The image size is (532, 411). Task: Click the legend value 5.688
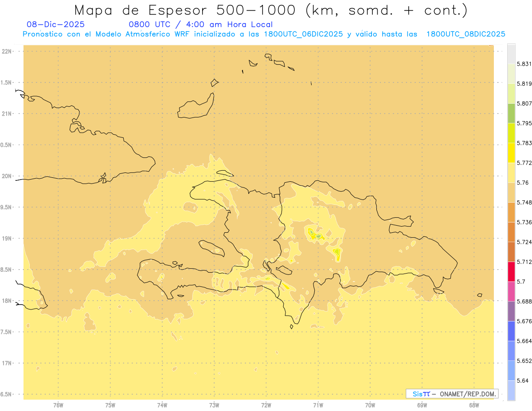[x=524, y=301]
